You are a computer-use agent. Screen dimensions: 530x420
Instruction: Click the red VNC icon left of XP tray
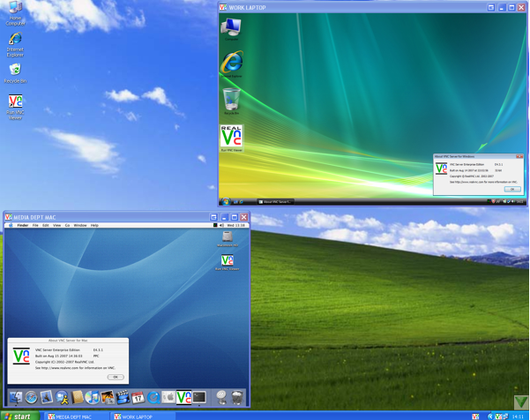click(x=475, y=416)
